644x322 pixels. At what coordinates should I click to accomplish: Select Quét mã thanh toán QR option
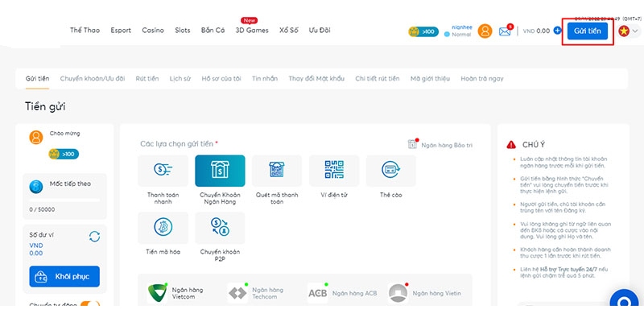pos(277,171)
